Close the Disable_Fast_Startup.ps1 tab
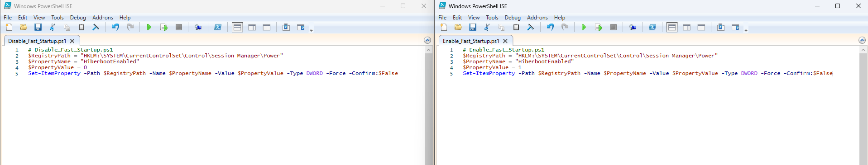 72,41
